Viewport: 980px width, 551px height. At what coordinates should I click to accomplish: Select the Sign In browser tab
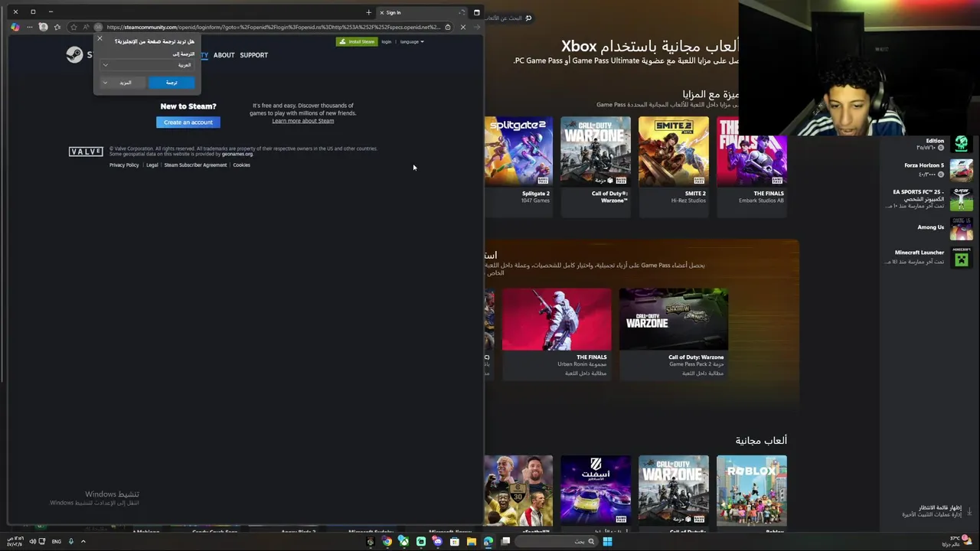421,12
